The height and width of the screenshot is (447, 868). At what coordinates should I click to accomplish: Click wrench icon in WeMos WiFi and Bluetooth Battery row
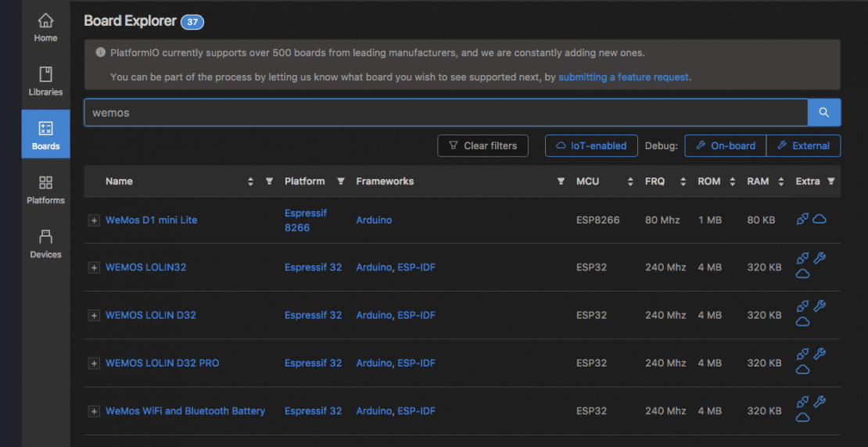(820, 402)
